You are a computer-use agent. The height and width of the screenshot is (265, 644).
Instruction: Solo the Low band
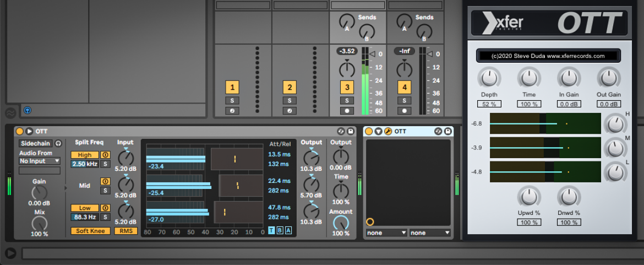pos(105,217)
